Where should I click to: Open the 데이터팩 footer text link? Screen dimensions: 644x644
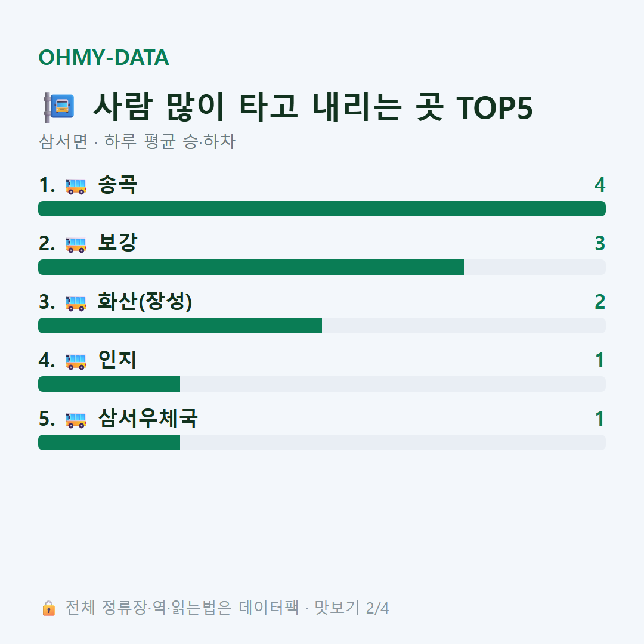coord(269,608)
